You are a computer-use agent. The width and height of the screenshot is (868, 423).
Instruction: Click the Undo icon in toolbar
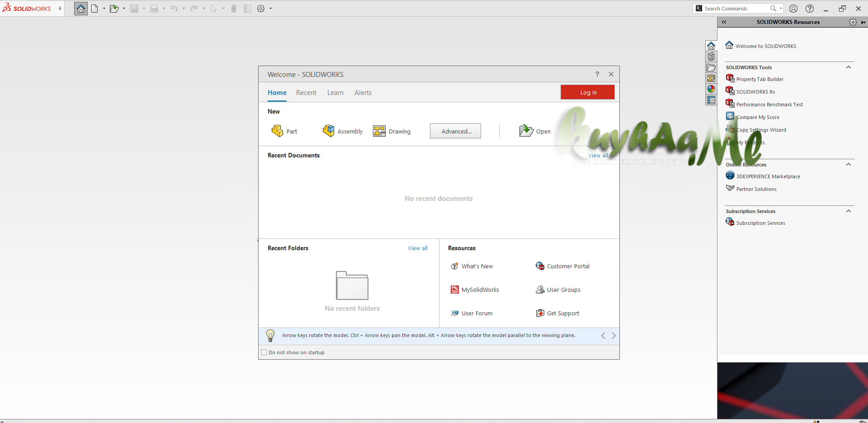click(174, 9)
